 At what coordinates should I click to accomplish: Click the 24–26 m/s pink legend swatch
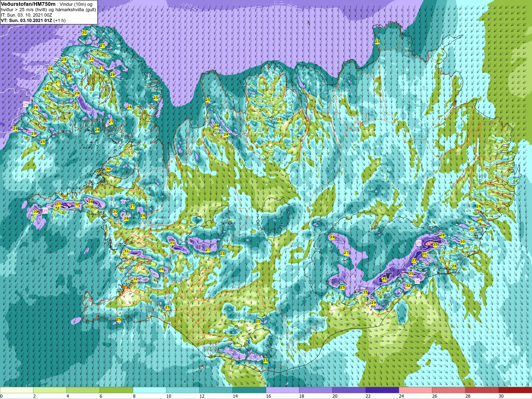pos(416,390)
